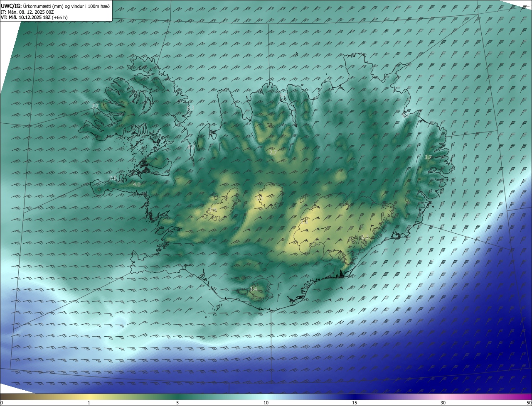Image resolution: width=532 pixels, height=406 pixels.
Task: Click the 3.7 value in east Iceland
Action: click(x=428, y=157)
